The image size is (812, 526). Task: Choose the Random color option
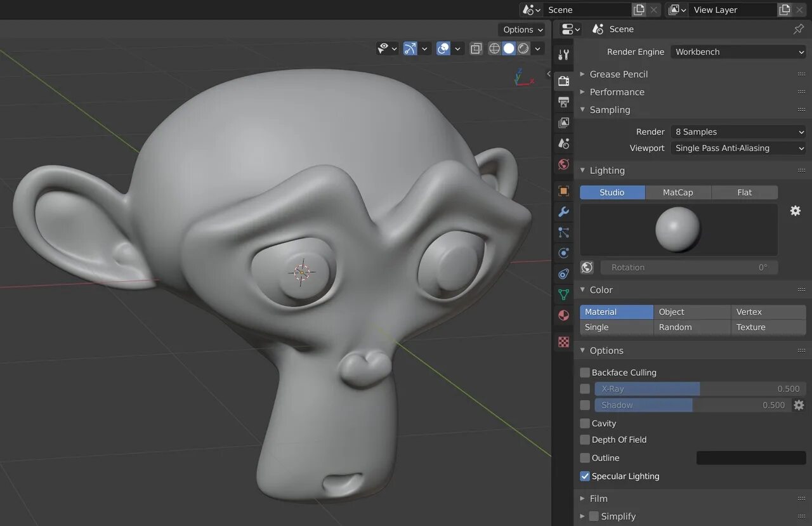(x=691, y=327)
